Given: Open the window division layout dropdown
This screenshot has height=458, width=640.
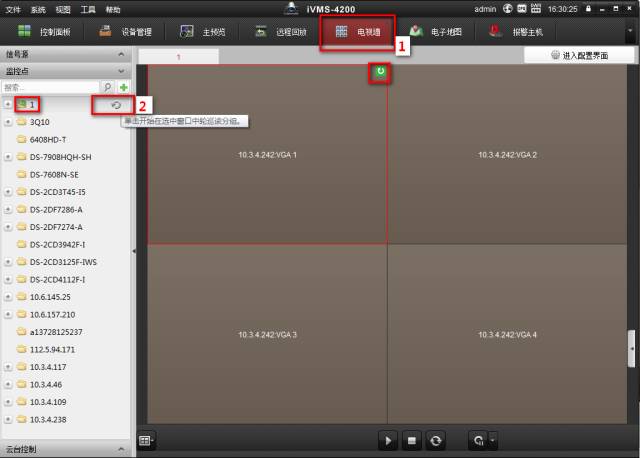Looking at the screenshot, I should 147,440.
